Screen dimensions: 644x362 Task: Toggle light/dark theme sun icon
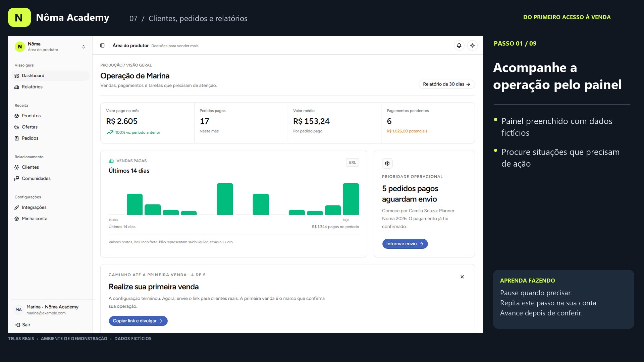[x=472, y=46]
